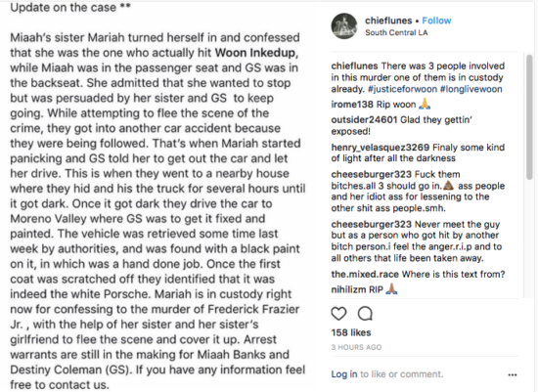Open cheeseburger323 profile from first comment
The width and height of the screenshot is (538, 392).
pyautogui.click(x=372, y=174)
